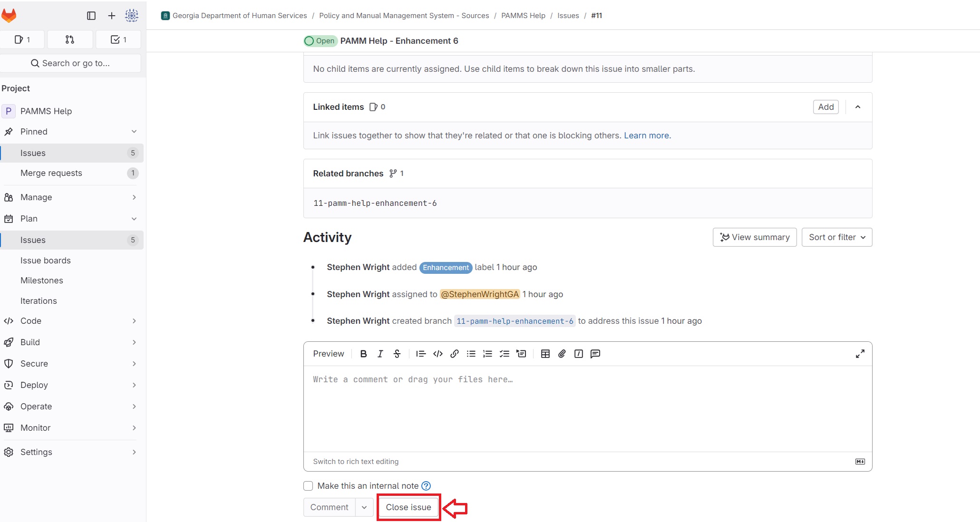Expand the Manage sidebar menu
Image resolution: width=980 pixels, height=522 pixels.
click(71, 197)
